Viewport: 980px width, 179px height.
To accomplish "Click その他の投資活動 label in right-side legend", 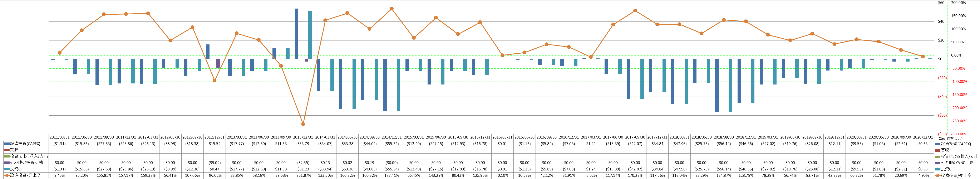I will tap(957, 163).
